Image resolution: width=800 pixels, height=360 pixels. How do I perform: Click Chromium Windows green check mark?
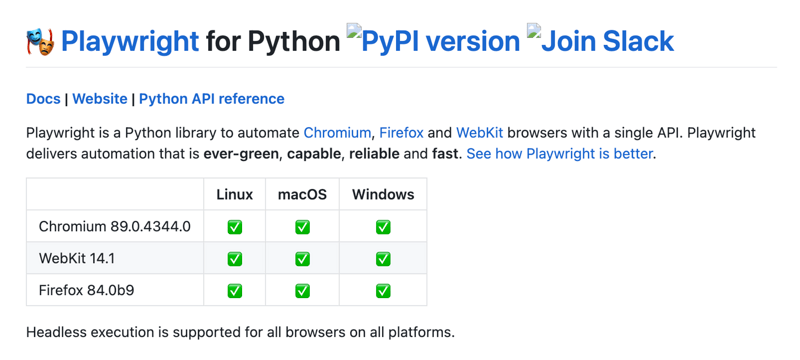[x=383, y=227]
